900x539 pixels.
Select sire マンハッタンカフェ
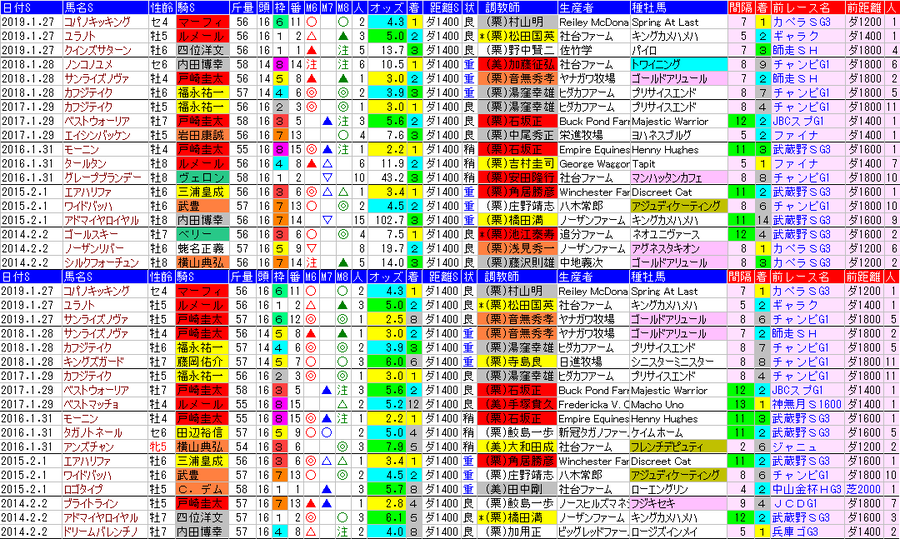(x=678, y=177)
